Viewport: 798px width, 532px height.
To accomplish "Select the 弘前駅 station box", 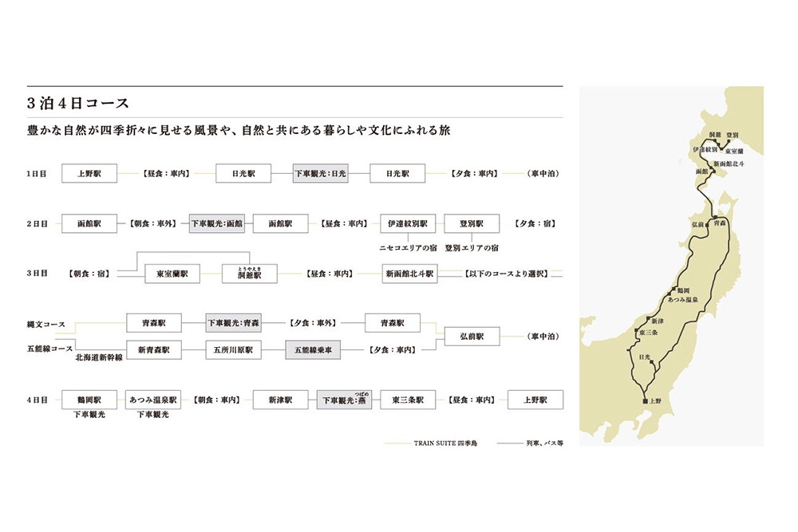I will tap(472, 337).
